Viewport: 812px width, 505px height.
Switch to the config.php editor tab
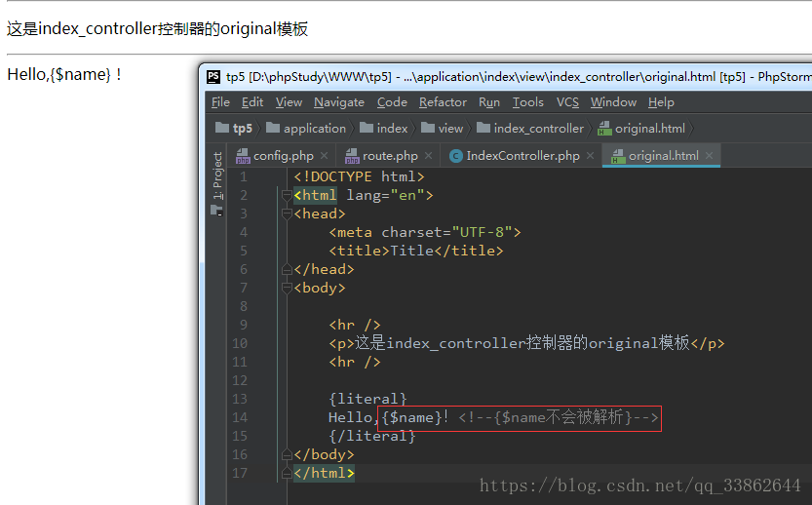click(x=283, y=155)
